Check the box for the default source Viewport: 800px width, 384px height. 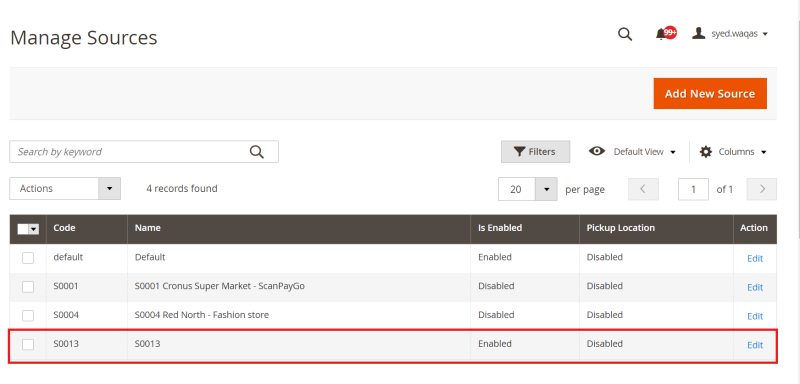point(28,258)
